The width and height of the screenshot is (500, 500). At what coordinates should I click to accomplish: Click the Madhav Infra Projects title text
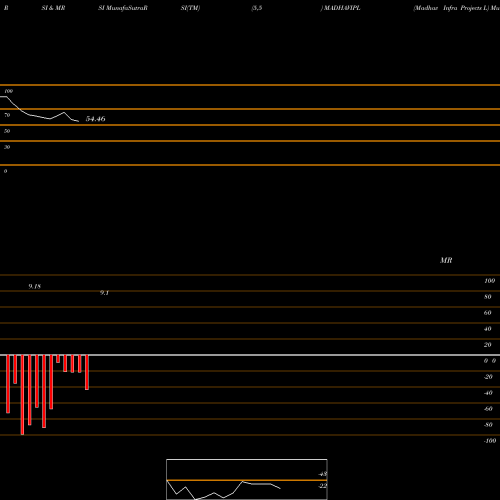pos(451,8)
